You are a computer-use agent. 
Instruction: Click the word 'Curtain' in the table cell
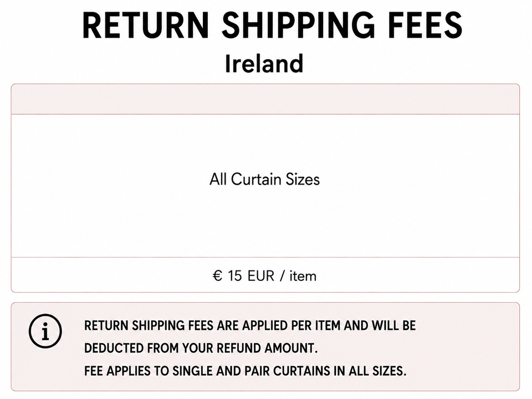256,179
